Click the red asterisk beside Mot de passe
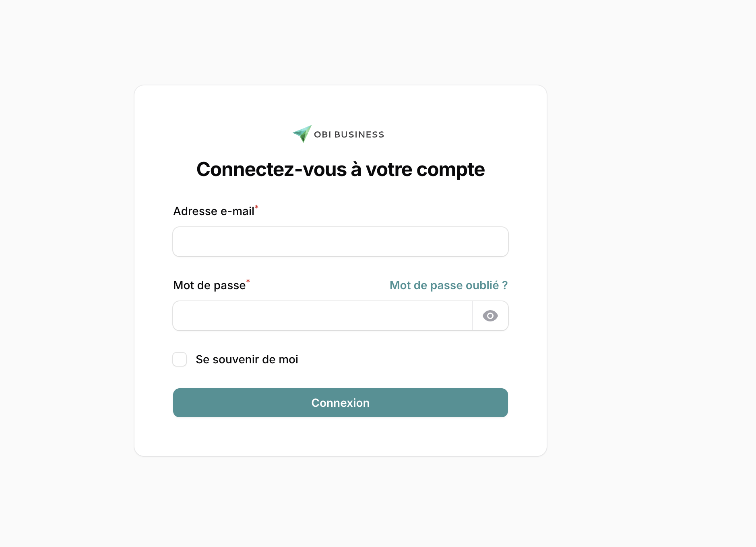Viewport: 756px width, 547px height. click(x=248, y=281)
